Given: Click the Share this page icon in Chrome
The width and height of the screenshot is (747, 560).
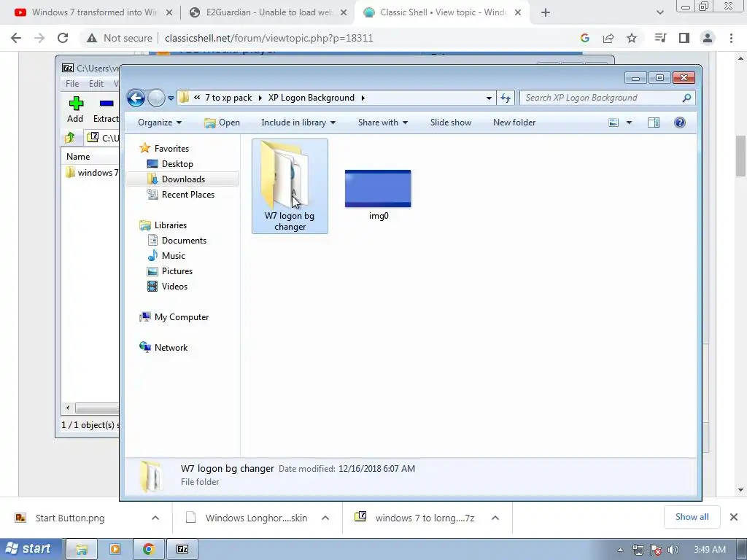Looking at the screenshot, I should coord(608,38).
